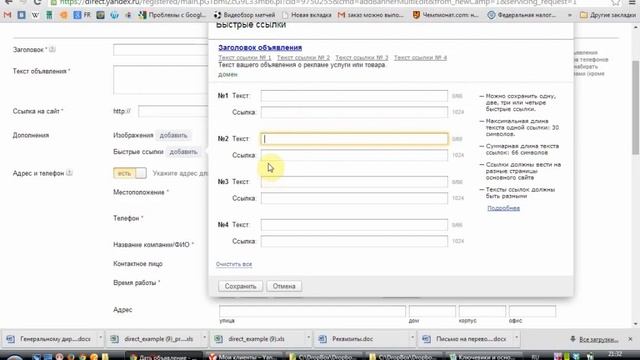Open the Новая вкладка bookmark
The height and width of the screenshot is (360, 640).
pos(307,15)
